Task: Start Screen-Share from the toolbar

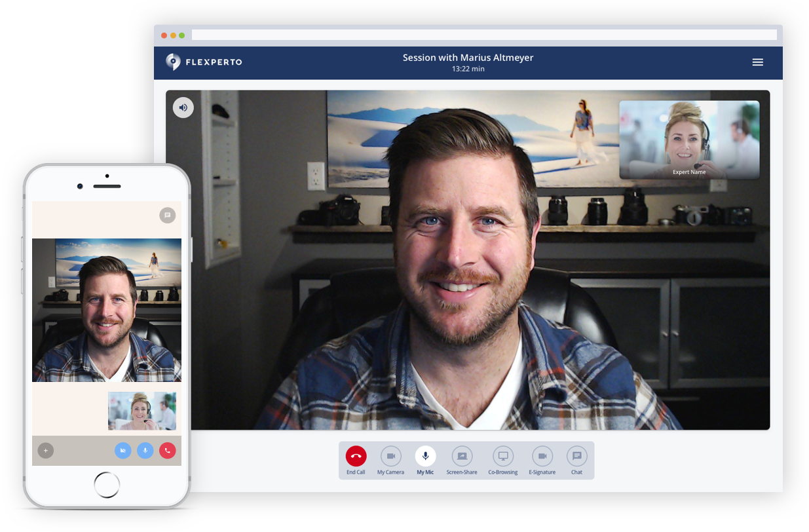Action: point(462,456)
